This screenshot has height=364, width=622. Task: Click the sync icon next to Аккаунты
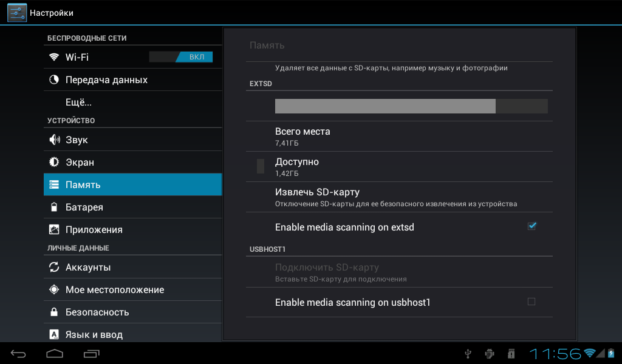(54, 267)
